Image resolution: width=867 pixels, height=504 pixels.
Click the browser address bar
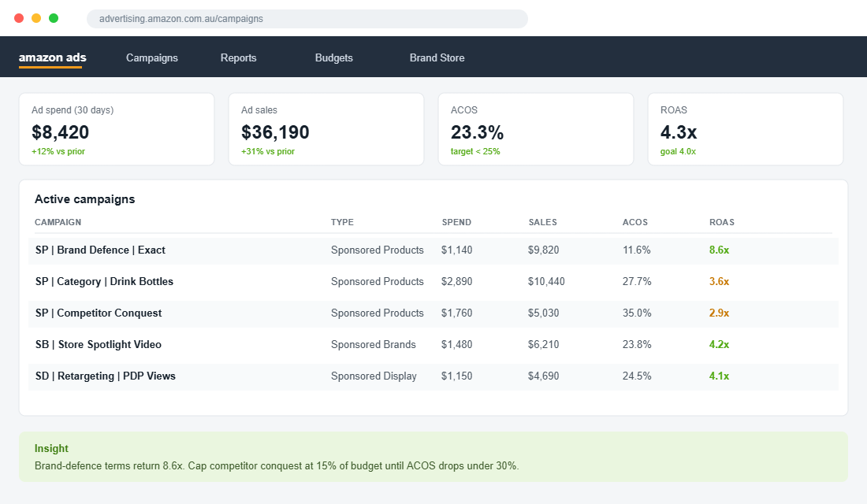[x=307, y=19]
